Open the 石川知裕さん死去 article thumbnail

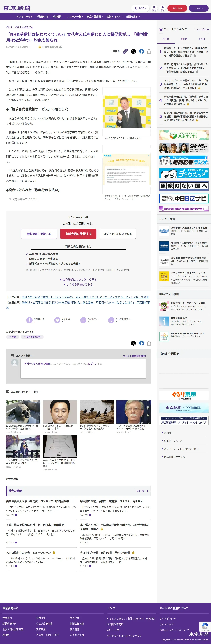tap(60, 412)
